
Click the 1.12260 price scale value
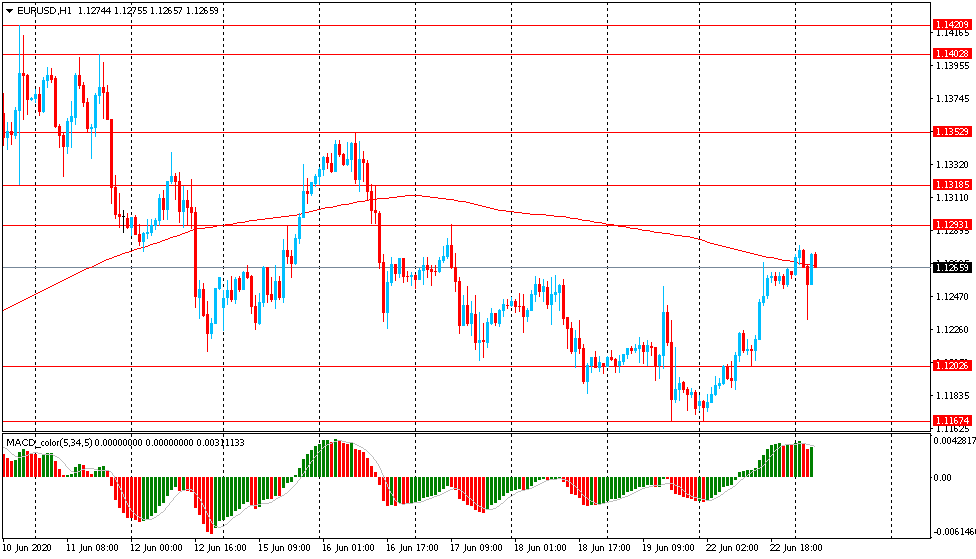(x=953, y=330)
